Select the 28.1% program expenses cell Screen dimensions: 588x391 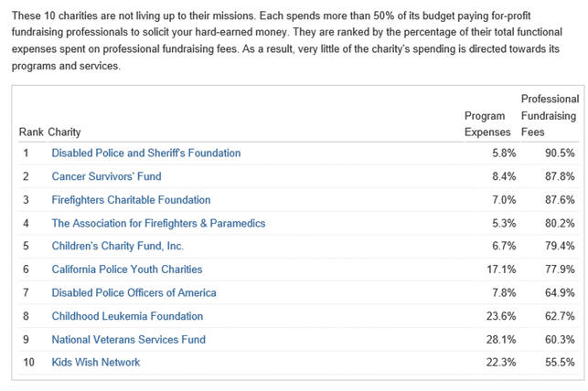point(501,340)
